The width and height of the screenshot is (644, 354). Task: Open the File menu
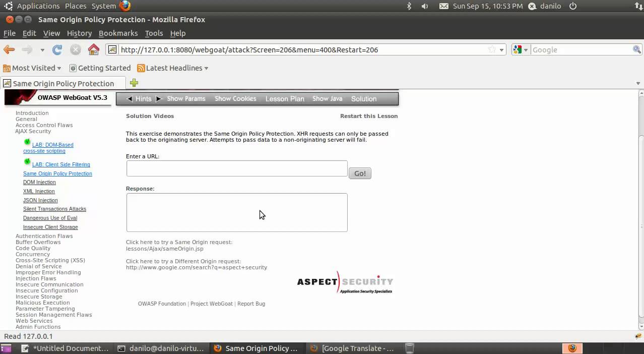coord(10,33)
